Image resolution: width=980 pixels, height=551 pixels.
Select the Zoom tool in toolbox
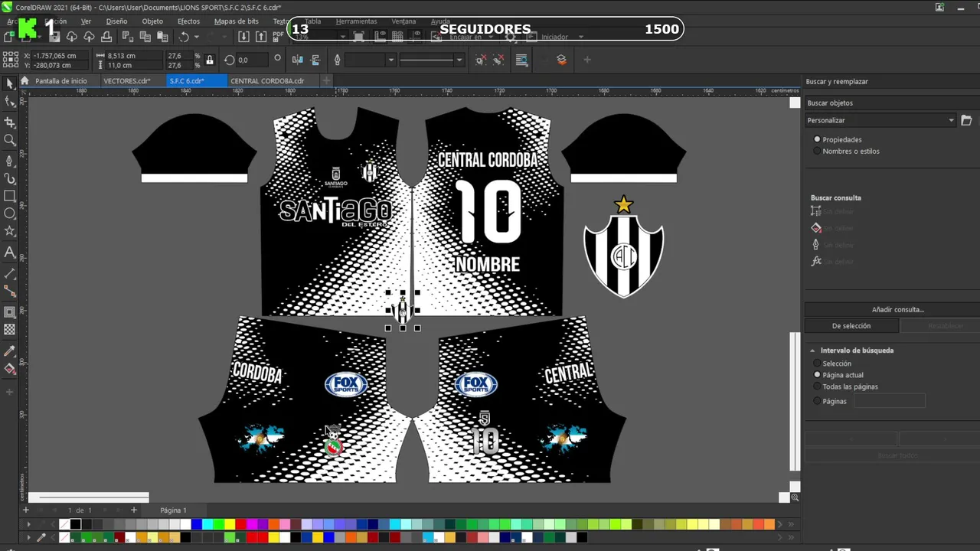(x=9, y=140)
